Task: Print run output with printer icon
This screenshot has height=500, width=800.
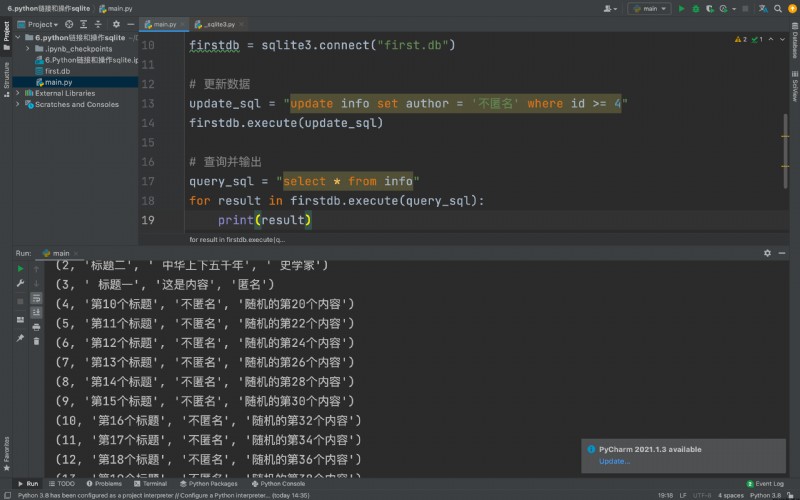Action: pos(36,327)
